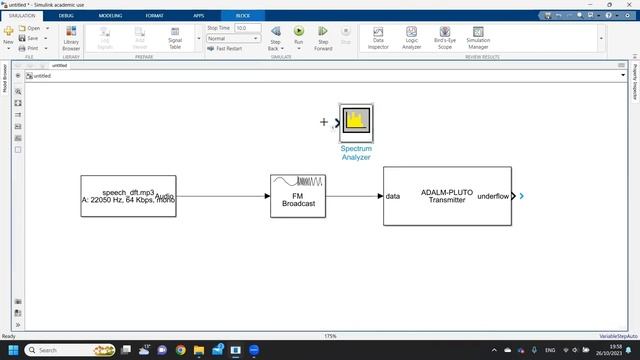640x360 pixels.
Task: Click the Stop simulation icon
Action: click(346, 31)
